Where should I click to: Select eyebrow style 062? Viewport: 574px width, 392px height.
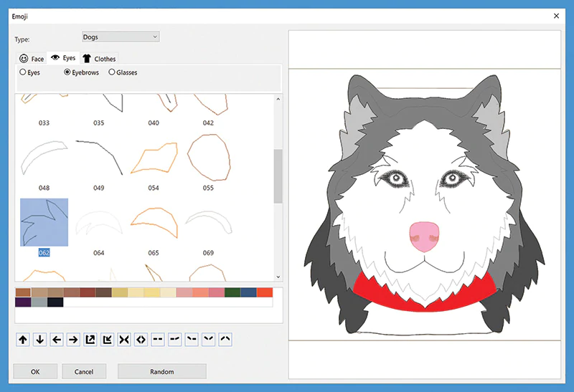(44, 226)
